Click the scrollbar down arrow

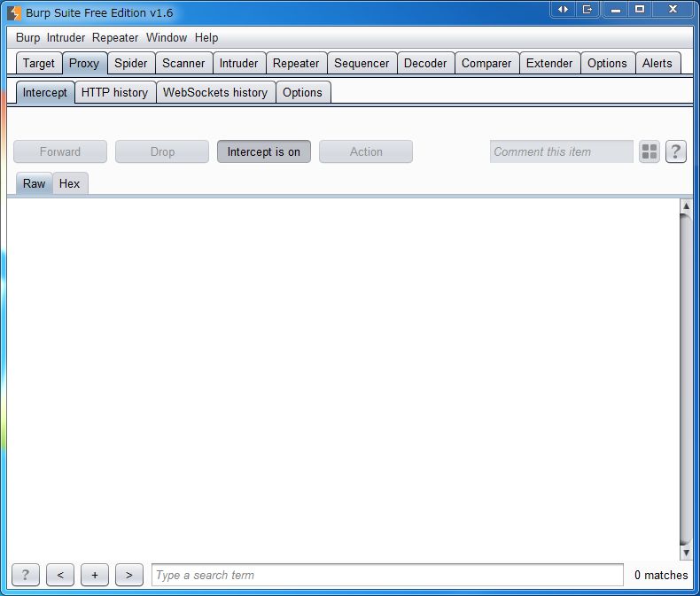tap(686, 553)
